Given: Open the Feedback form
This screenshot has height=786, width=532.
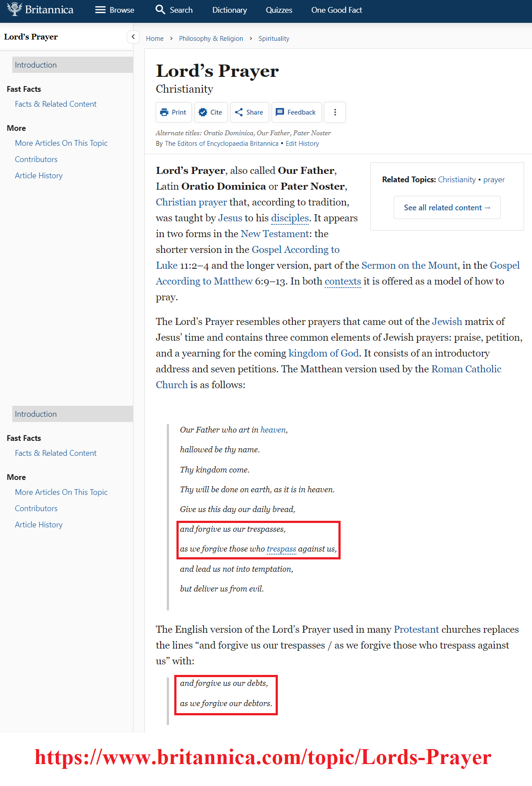Looking at the screenshot, I should (296, 112).
